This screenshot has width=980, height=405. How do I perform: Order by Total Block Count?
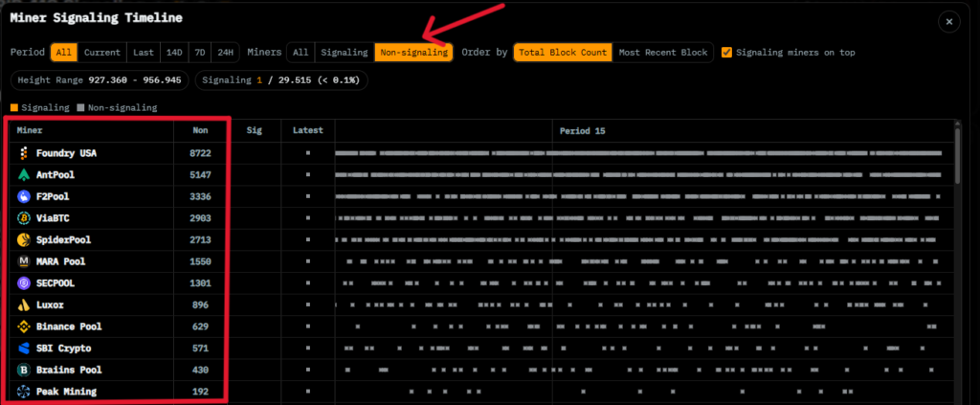tap(563, 53)
